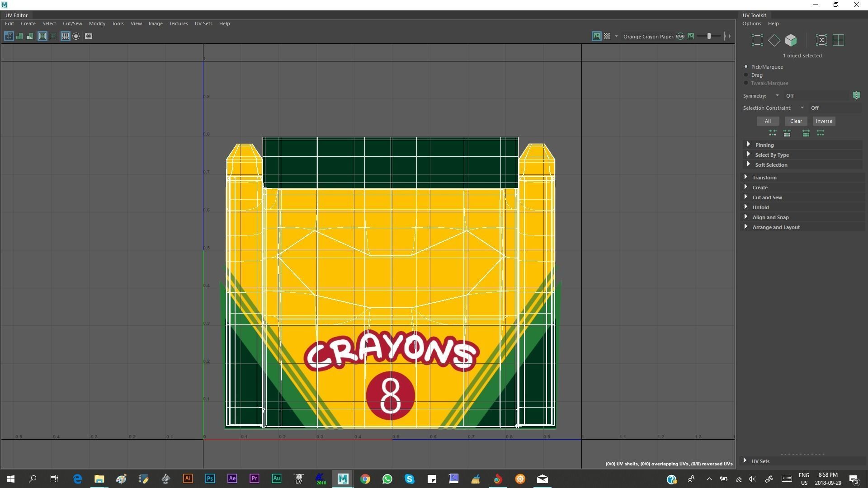Select the vertex/edge diamond selection mode icon
Screen dimensions: 868x488
tap(774, 40)
